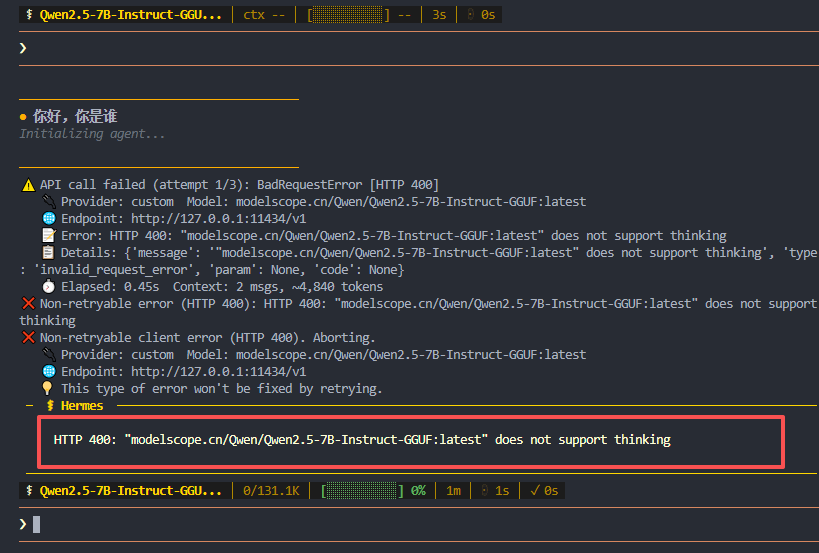The height and width of the screenshot is (553, 819).
Task: Click the bottom command prompt input line
Action: point(418,524)
